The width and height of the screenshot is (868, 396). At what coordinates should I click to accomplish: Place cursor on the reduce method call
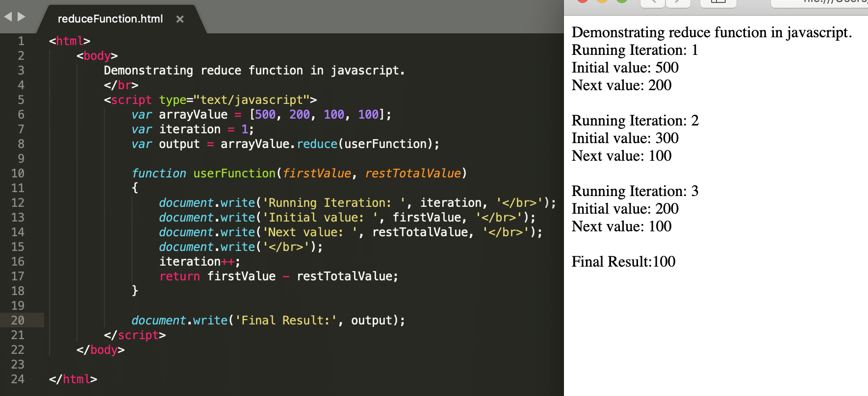pyautogui.click(x=317, y=144)
